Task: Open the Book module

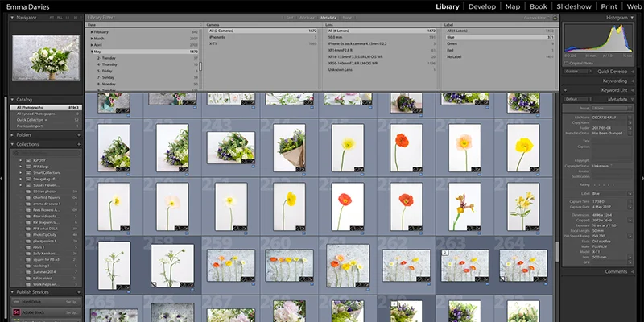Action: coord(538,6)
